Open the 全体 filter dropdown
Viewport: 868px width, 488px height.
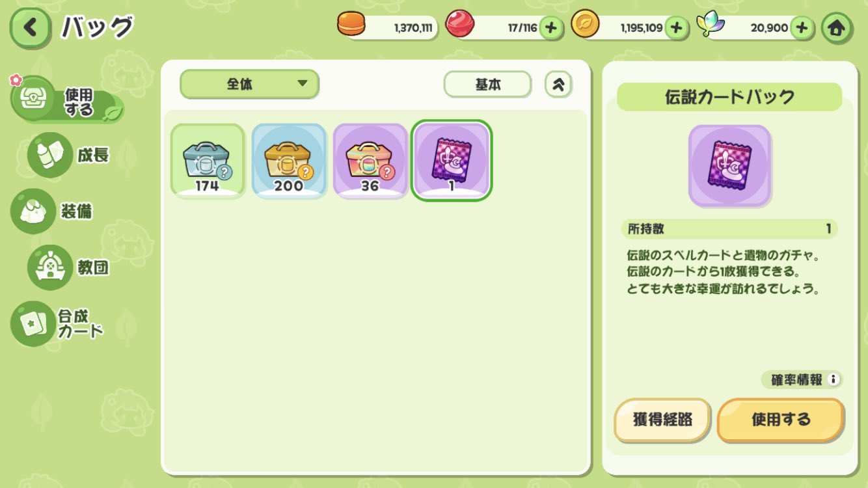(250, 84)
